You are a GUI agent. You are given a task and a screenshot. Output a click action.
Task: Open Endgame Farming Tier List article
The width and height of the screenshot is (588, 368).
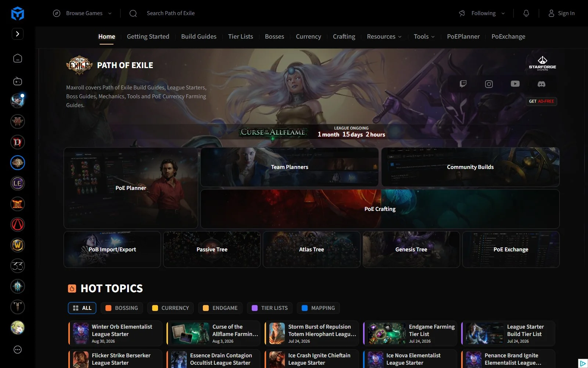[x=410, y=333]
